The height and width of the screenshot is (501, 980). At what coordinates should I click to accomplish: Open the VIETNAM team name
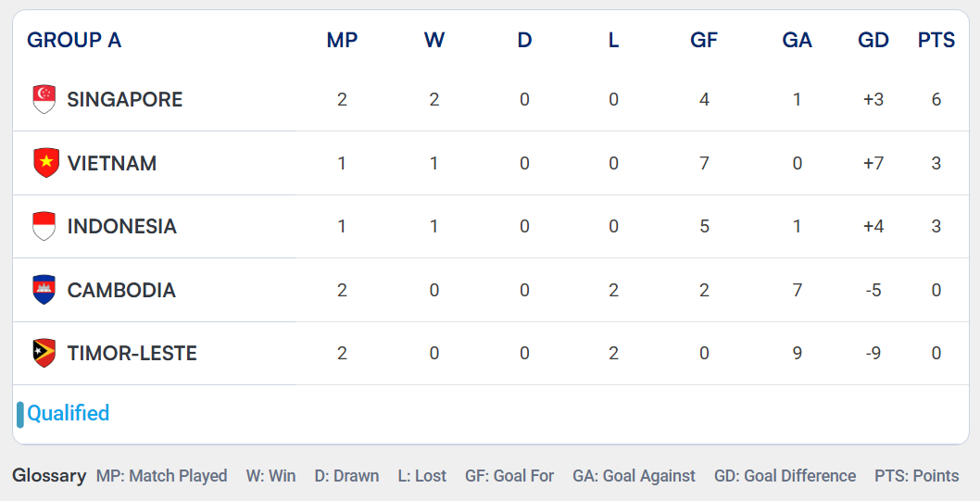(112, 163)
